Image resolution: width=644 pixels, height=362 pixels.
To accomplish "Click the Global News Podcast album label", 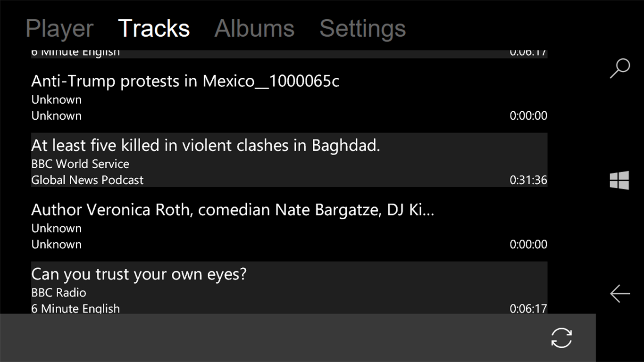I will click(87, 180).
